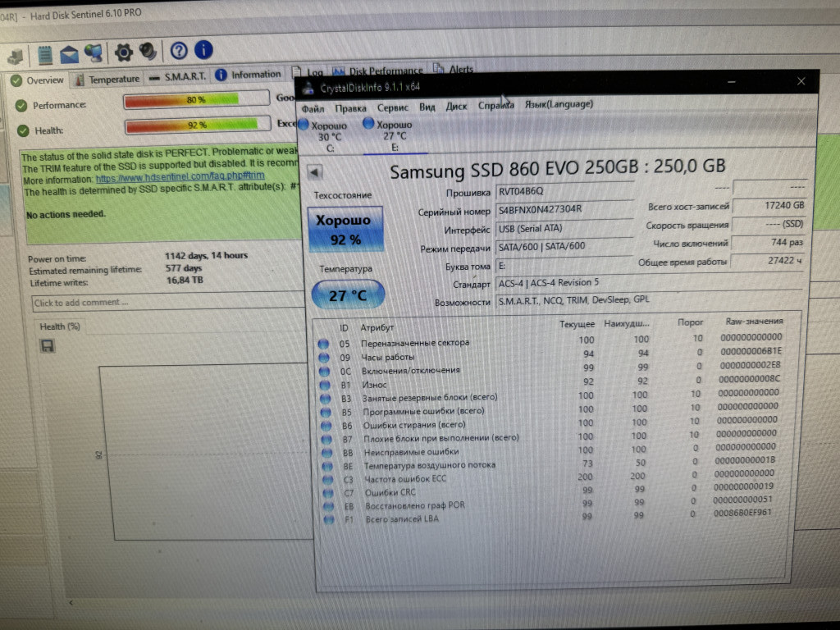The width and height of the screenshot is (840, 630).
Task: Open the Файл menu in CrystalDiskInfo
Action: pyautogui.click(x=313, y=108)
